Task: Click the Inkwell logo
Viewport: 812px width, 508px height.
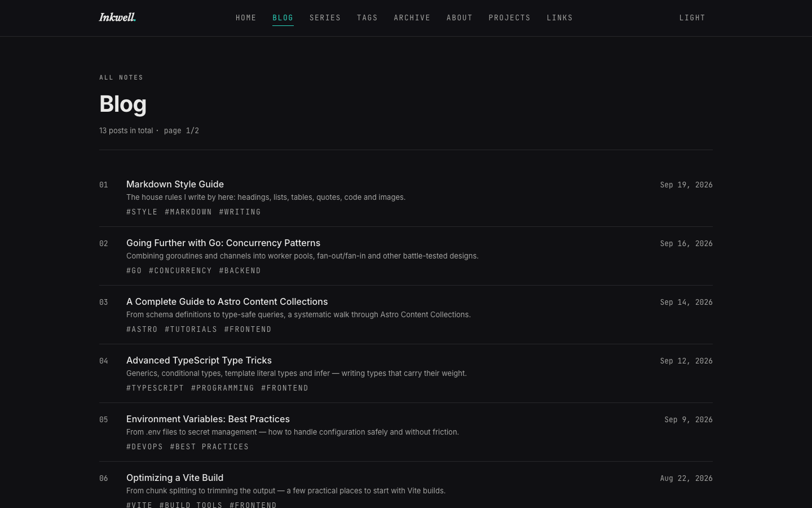Action: coord(117,17)
